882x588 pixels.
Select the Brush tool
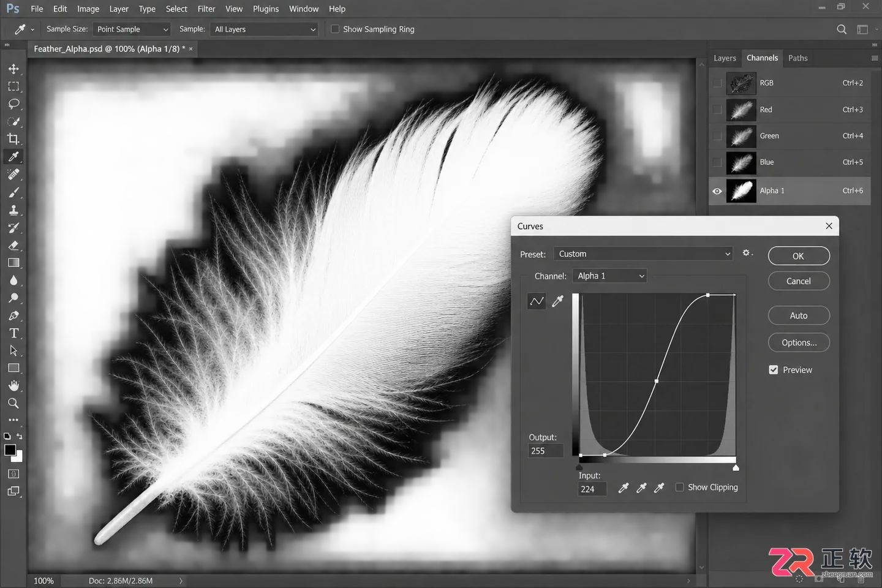click(x=13, y=192)
